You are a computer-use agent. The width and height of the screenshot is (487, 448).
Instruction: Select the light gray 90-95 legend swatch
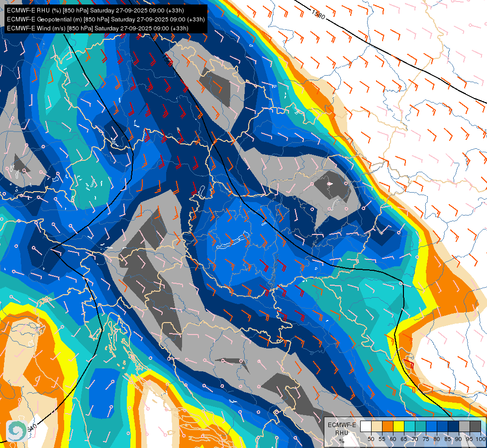[x=464, y=426]
